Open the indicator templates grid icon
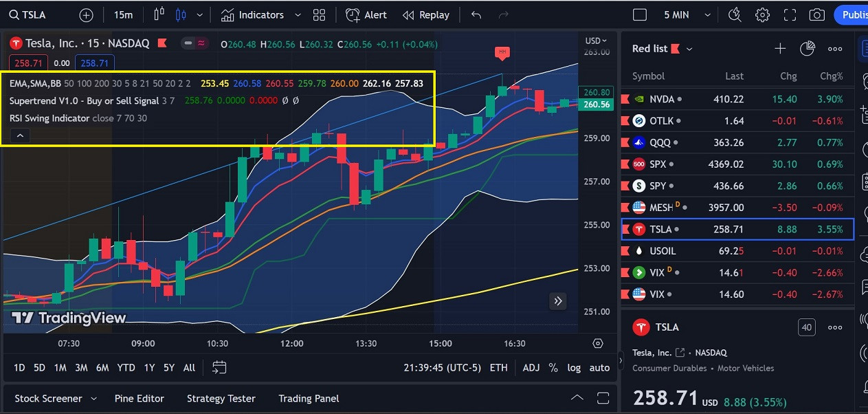 coord(319,14)
